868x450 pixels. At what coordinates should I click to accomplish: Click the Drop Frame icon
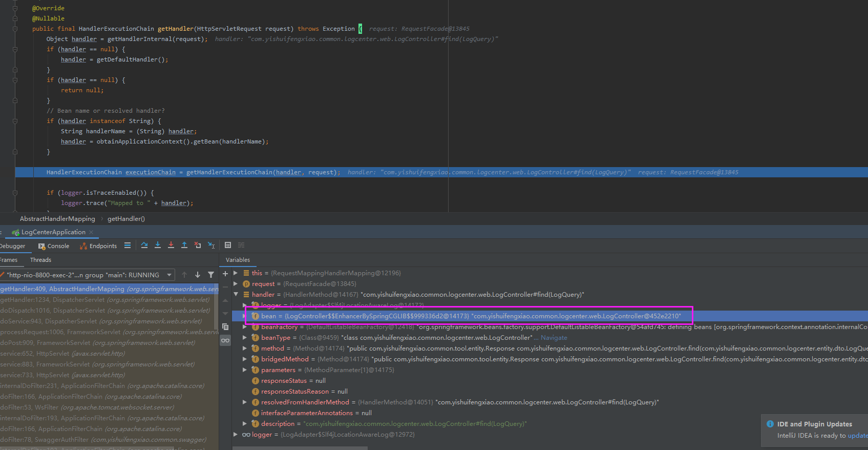198,246
